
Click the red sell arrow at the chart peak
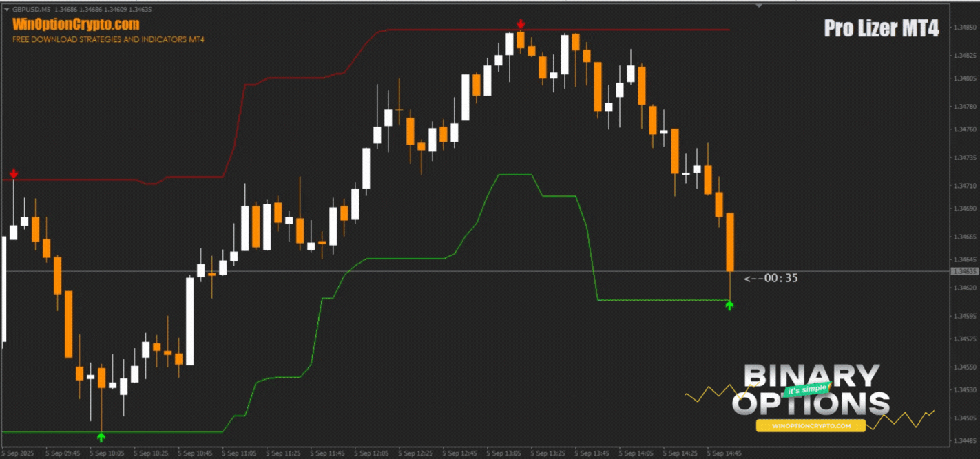[521, 25]
